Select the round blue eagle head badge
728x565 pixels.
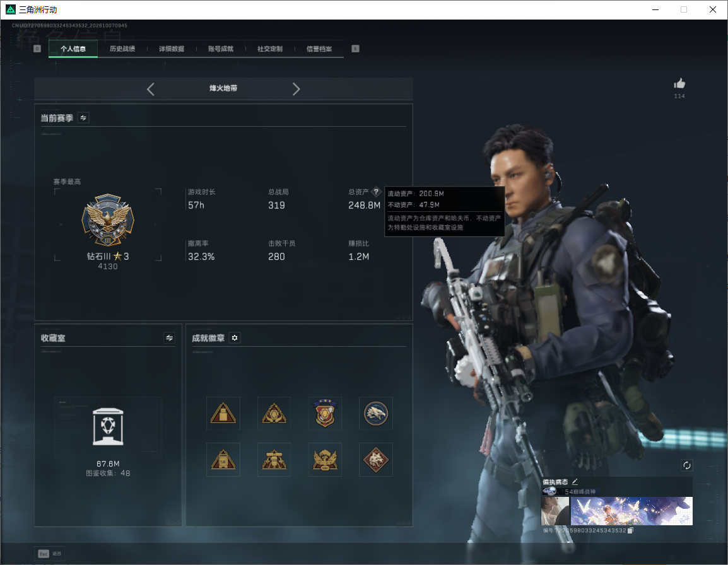point(375,413)
